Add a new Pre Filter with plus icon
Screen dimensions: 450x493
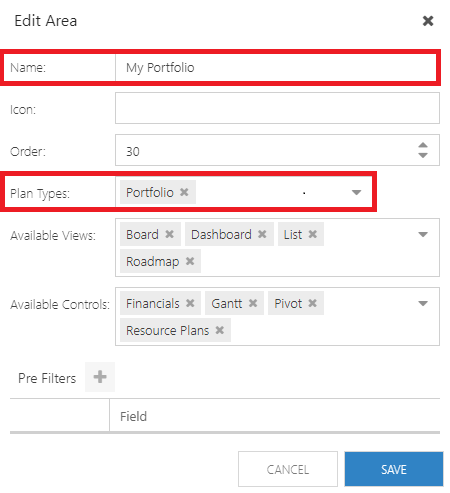[100, 377]
